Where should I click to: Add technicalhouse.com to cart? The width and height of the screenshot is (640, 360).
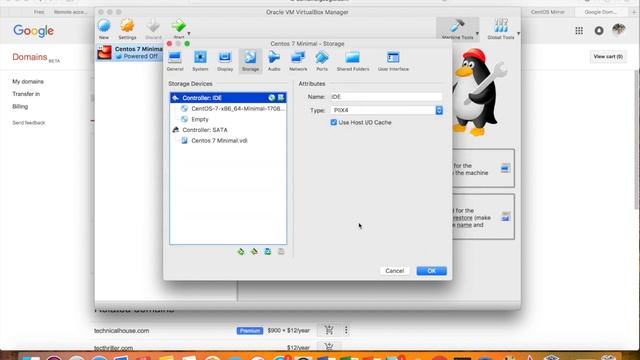[329, 330]
